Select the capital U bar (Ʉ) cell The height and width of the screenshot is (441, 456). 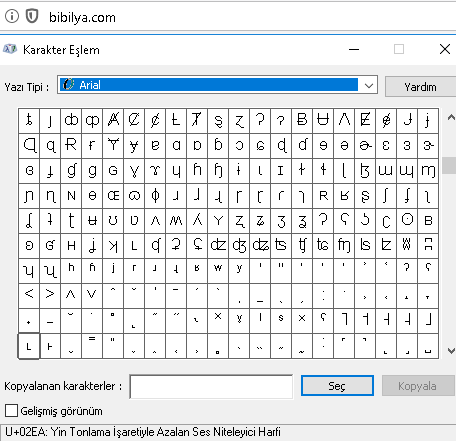click(x=323, y=120)
